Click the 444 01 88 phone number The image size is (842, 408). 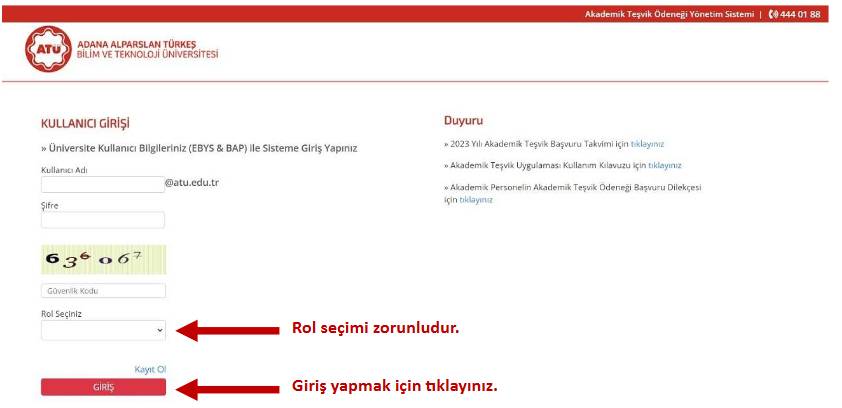tap(800, 14)
